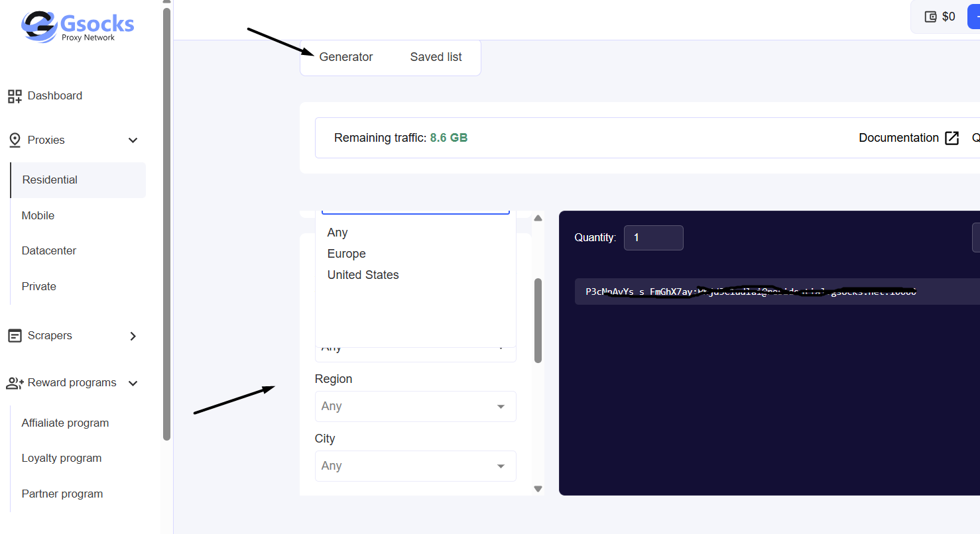Collapse the Proxies menu chevron
Image resolution: width=980 pixels, height=534 pixels.
(133, 140)
